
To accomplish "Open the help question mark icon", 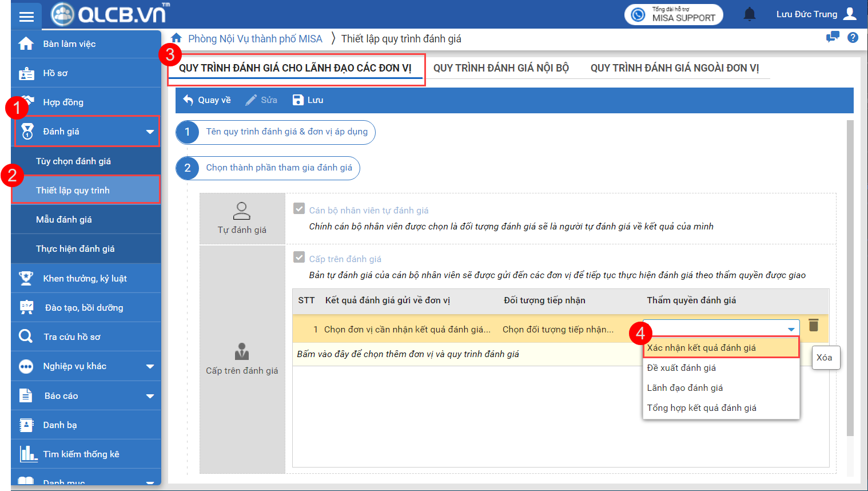I will [x=853, y=38].
